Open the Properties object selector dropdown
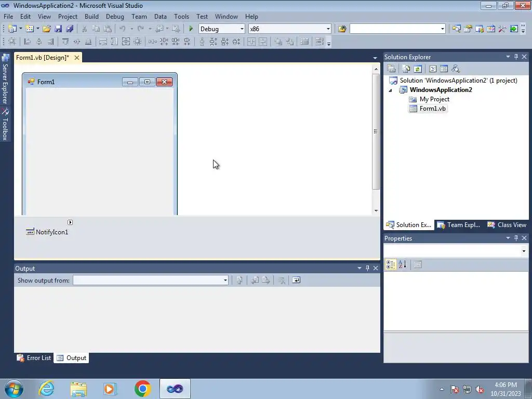This screenshot has width=532, height=399. 524,251
